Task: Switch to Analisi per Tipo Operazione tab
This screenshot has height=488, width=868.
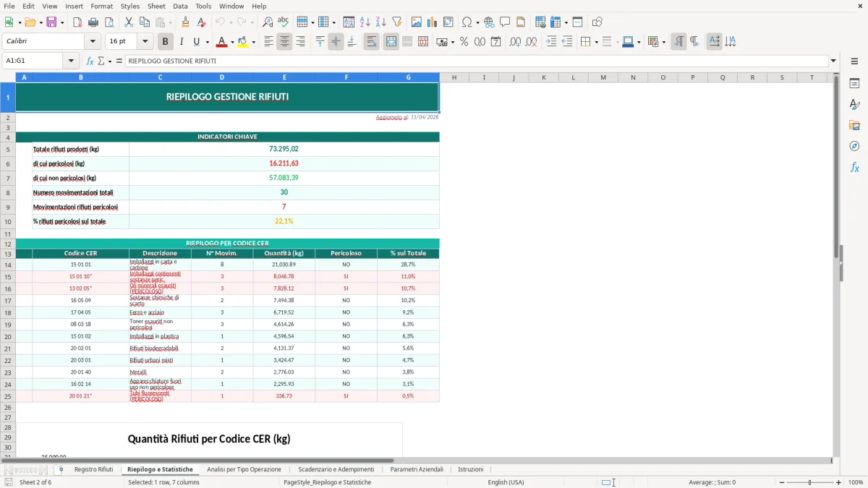Action: click(x=244, y=469)
